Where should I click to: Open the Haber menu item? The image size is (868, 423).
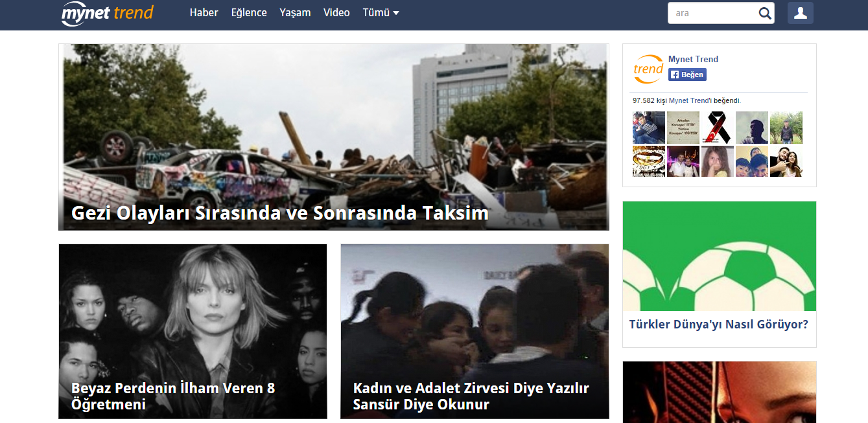pyautogui.click(x=204, y=13)
